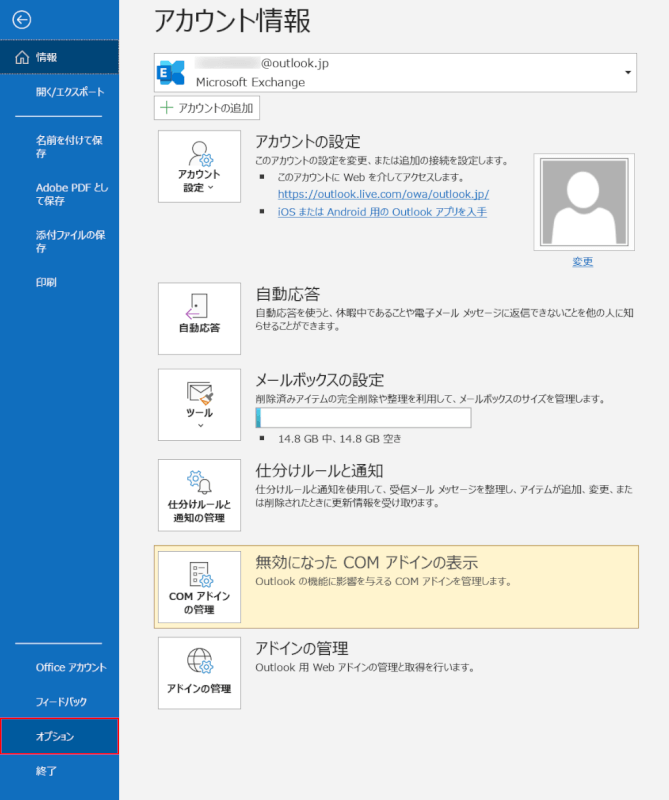Open the アカウント設定 button
669x800 pixels.
click(199, 166)
